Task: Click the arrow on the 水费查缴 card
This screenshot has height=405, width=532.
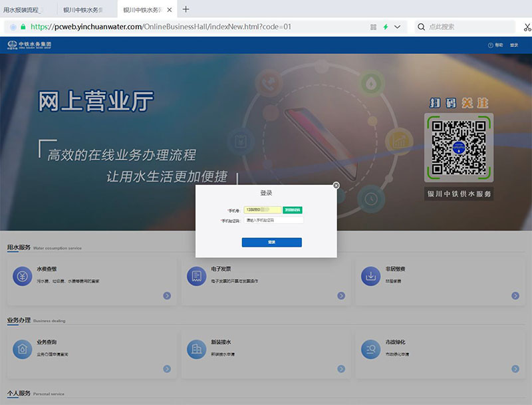Action: tap(167, 295)
